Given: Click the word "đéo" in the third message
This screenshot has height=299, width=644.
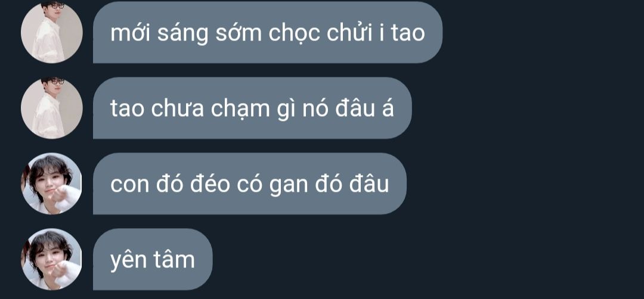Looking at the screenshot, I should coord(209,183).
